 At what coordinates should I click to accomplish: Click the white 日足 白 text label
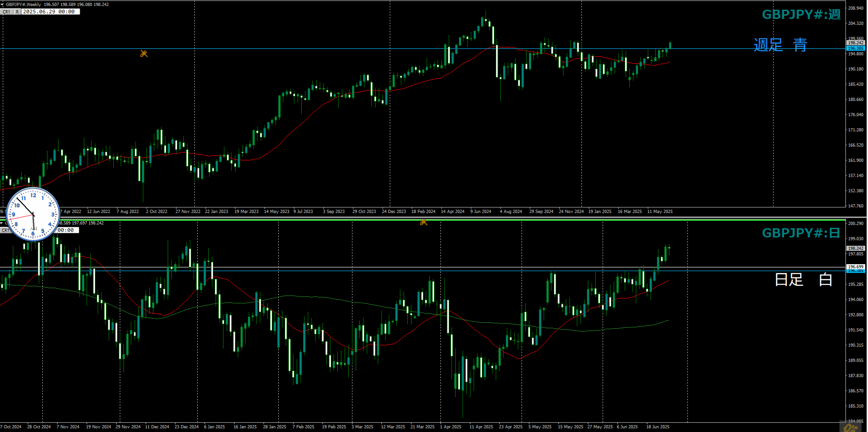click(803, 279)
